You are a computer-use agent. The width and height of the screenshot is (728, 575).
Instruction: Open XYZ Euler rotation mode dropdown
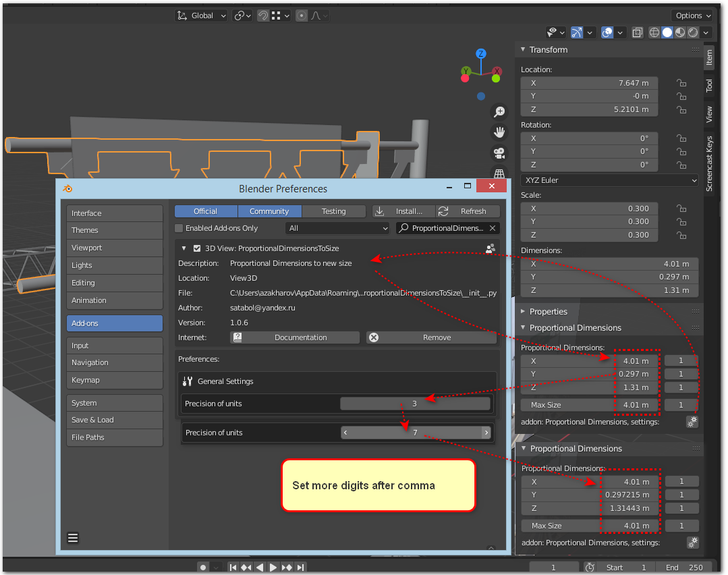610,180
